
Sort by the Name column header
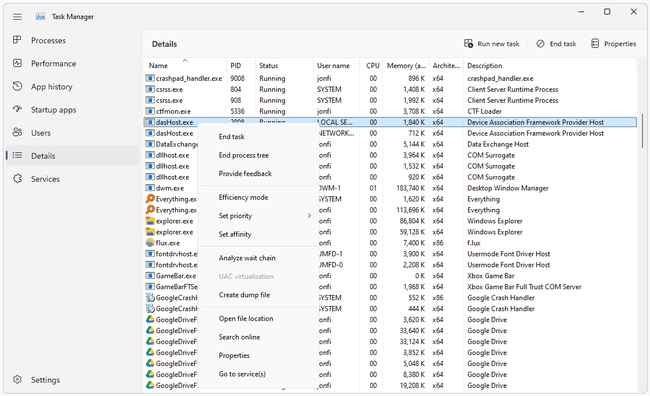coord(185,65)
